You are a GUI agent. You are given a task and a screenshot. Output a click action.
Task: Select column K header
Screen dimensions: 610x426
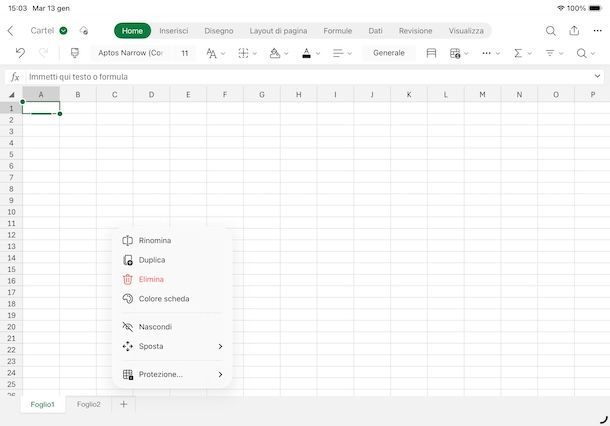click(409, 95)
